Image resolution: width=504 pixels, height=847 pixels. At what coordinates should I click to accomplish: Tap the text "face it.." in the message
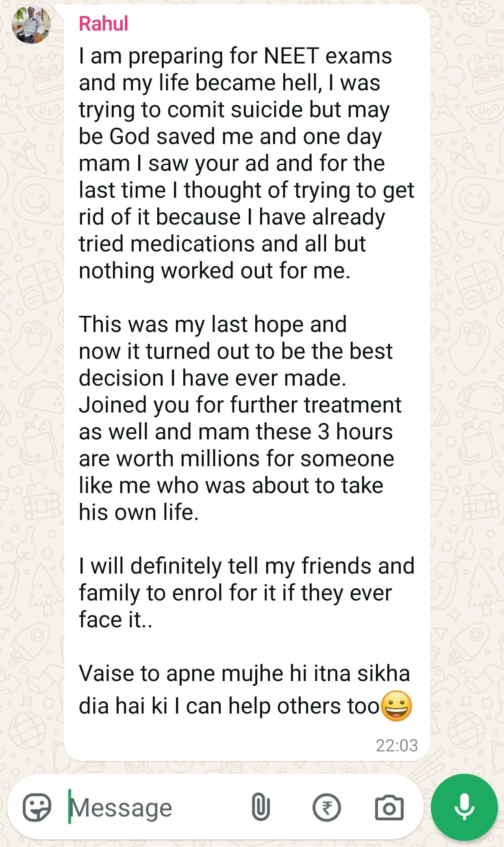coord(115,620)
